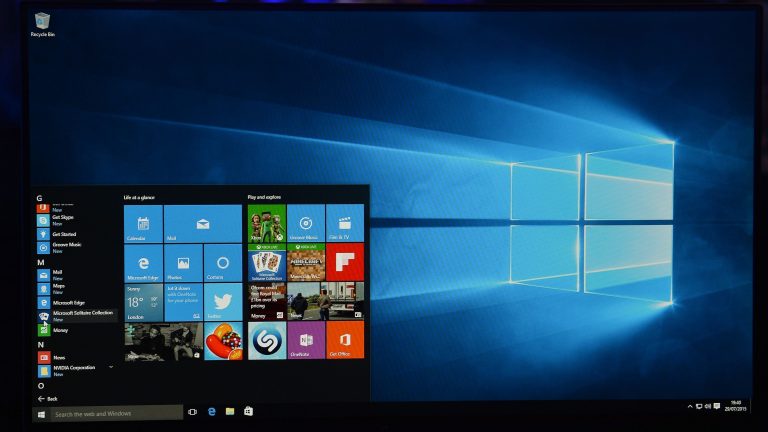
Task: Open the Film & TV tile
Action: pos(345,224)
